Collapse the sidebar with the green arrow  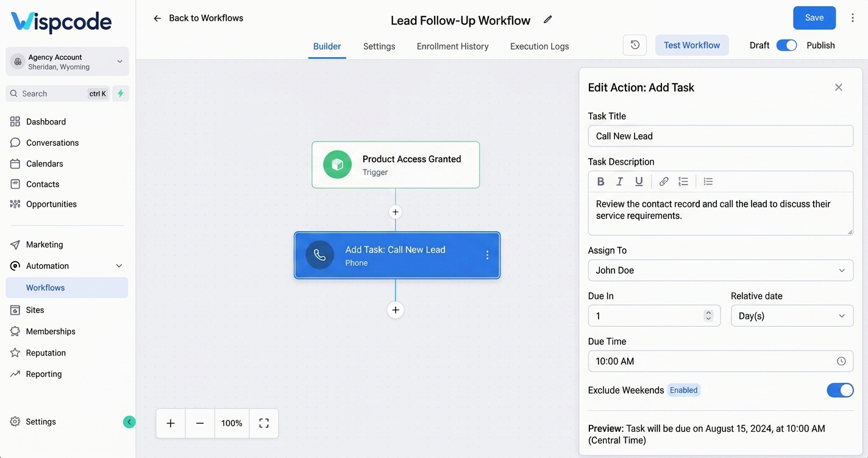point(129,422)
